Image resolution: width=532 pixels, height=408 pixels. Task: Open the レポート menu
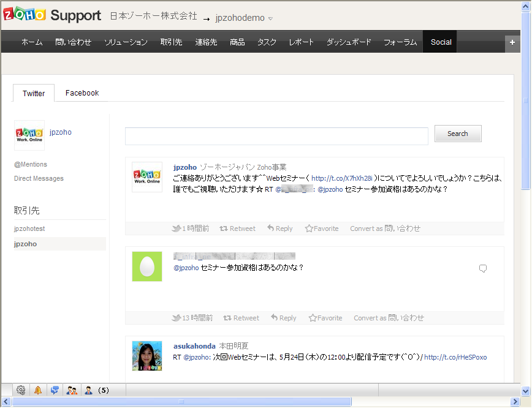[302, 42]
